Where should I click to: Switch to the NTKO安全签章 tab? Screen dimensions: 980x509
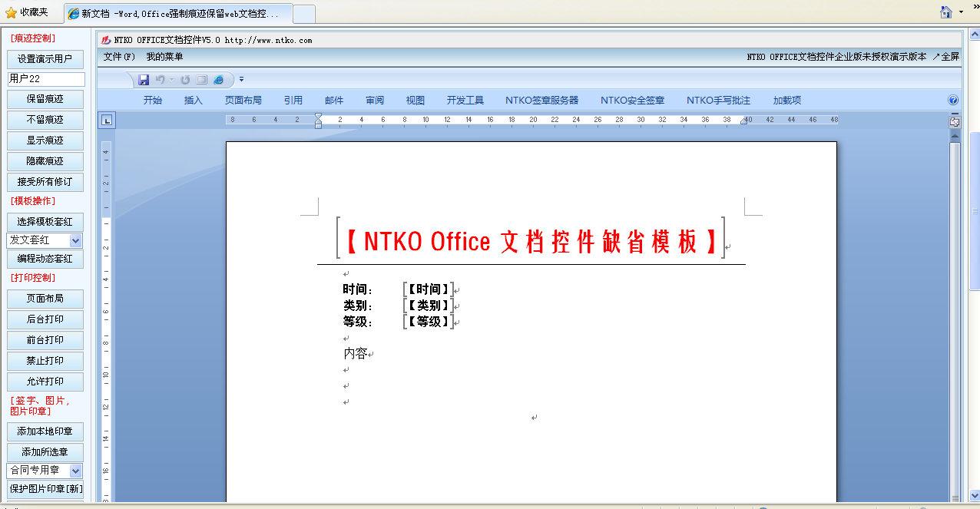click(632, 100)
